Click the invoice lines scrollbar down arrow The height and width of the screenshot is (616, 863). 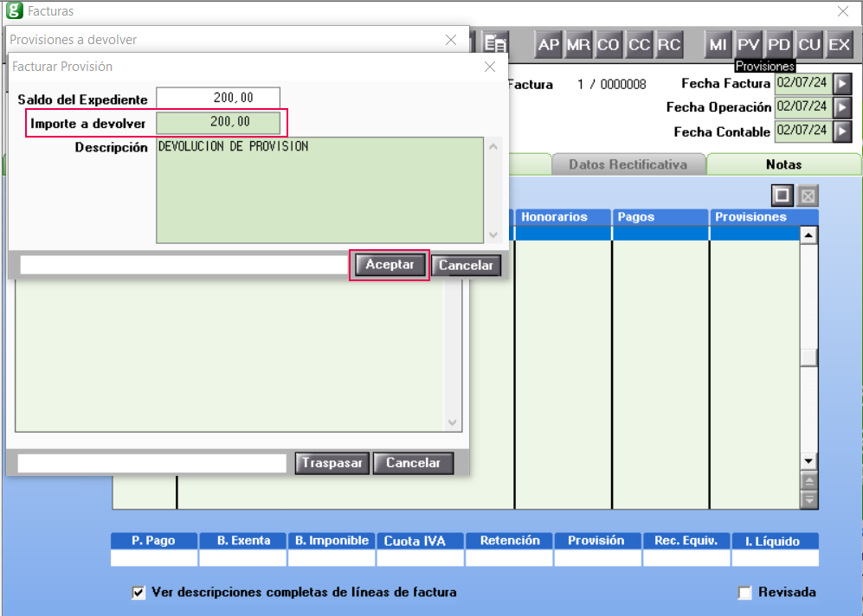(x=808, y=461)
